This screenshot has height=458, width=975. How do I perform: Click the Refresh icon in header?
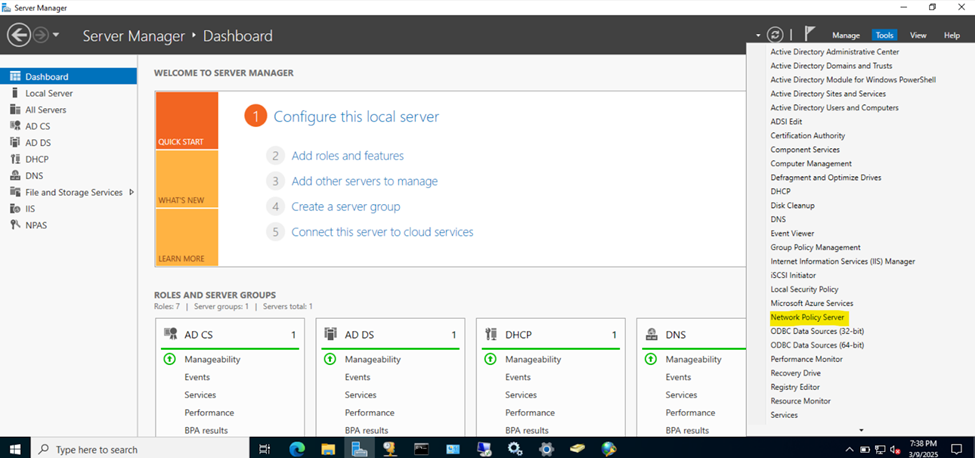[x=775, y=35]
